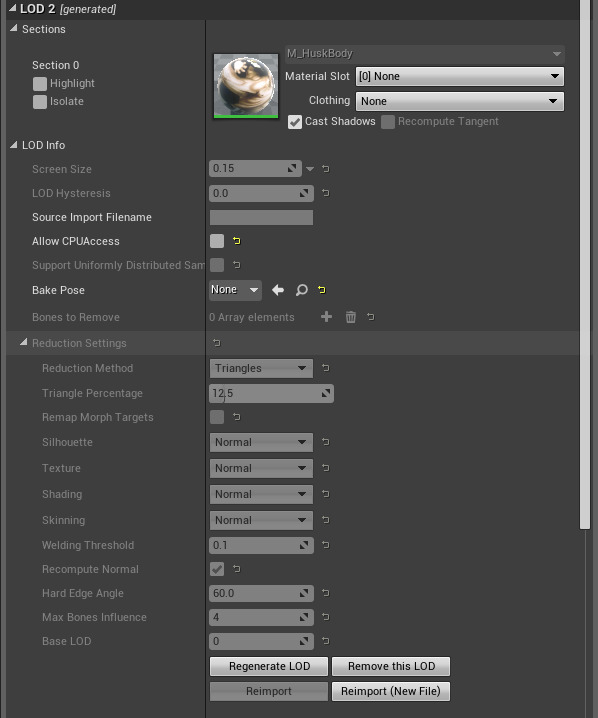
Task: Open Screen Size per-platform override arrow
Action: click(x=310, y=169)
